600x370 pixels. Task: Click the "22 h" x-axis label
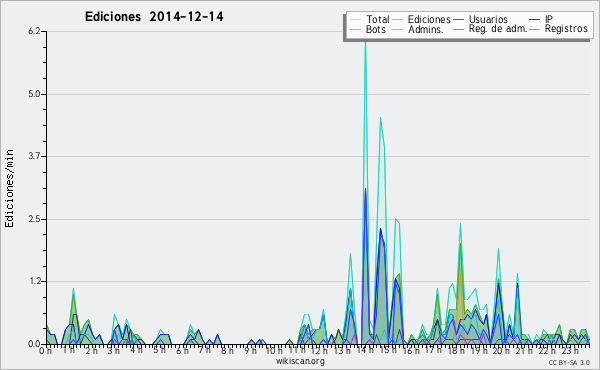[x=546, y=350]
